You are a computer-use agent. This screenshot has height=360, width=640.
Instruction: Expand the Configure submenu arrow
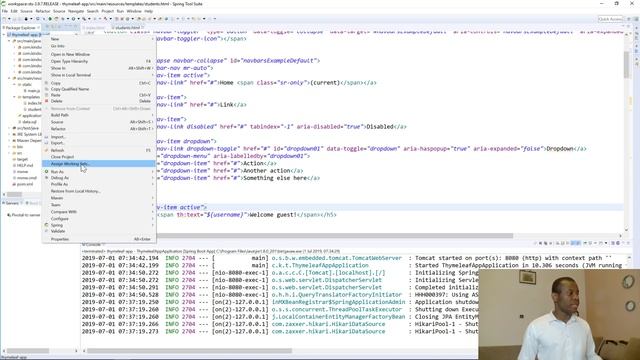[x=153, y=219]
